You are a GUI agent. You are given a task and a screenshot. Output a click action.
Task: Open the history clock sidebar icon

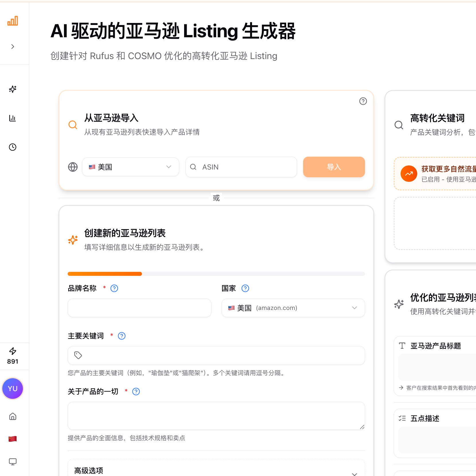tap(13, 147)
